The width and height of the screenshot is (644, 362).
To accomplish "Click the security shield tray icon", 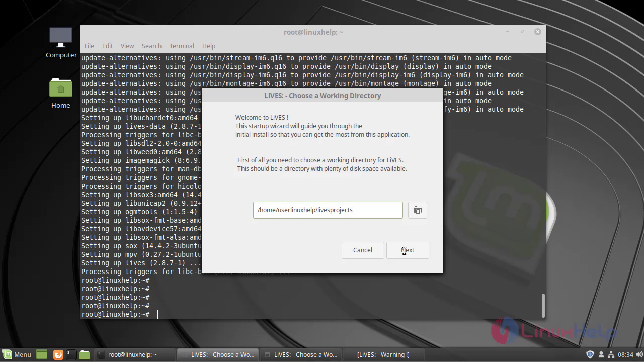I will pyautogui.click(x=590, y=354).
